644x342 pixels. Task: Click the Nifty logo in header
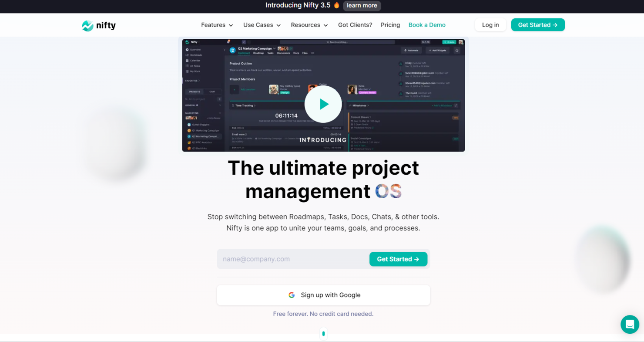coord(99,26)
